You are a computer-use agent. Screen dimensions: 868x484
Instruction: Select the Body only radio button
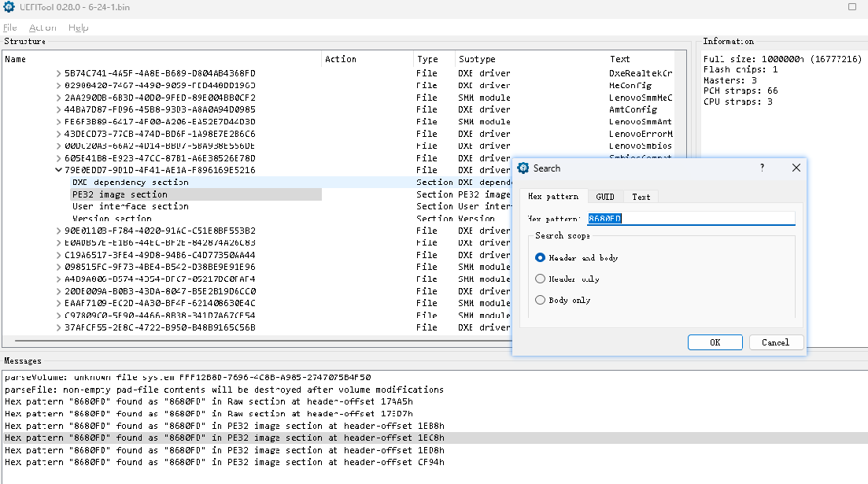pyautogui.click(x=541, y=300)
